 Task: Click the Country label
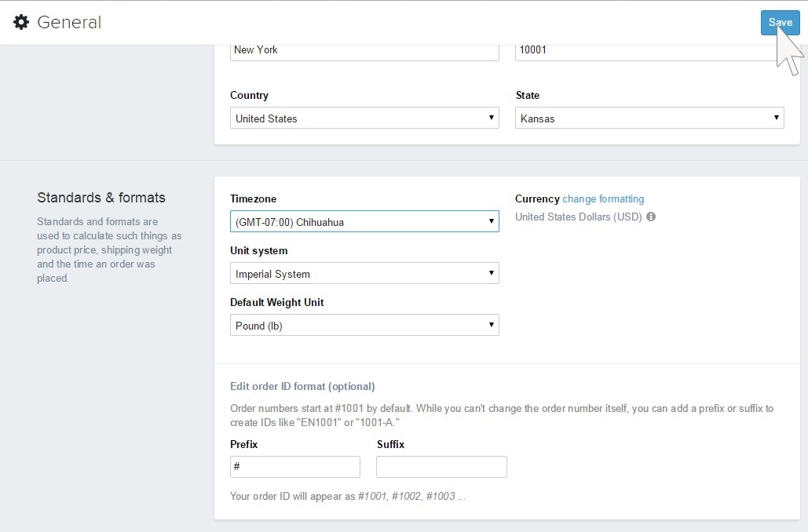coord(249,95)
